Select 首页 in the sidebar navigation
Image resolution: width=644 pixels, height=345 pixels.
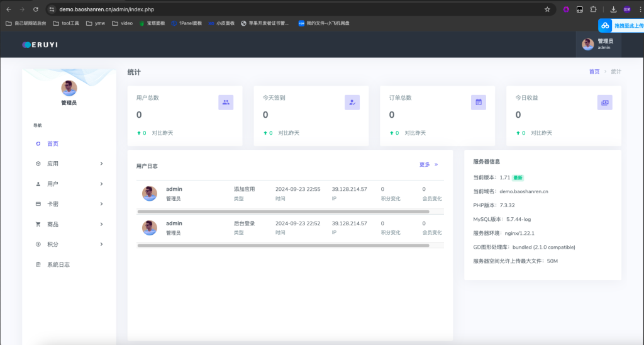pyautogui.click(x=53, y=144)
